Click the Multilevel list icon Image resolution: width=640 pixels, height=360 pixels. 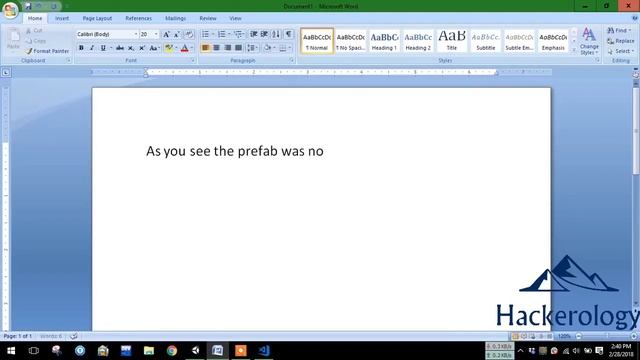(x=238, y=34)
